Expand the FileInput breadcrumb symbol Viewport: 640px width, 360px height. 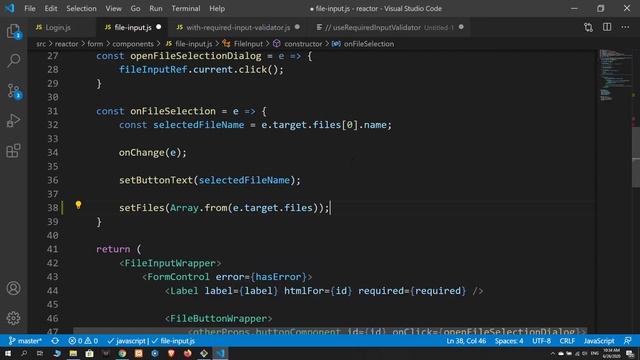pyautogui.click(x=243, y=44)
